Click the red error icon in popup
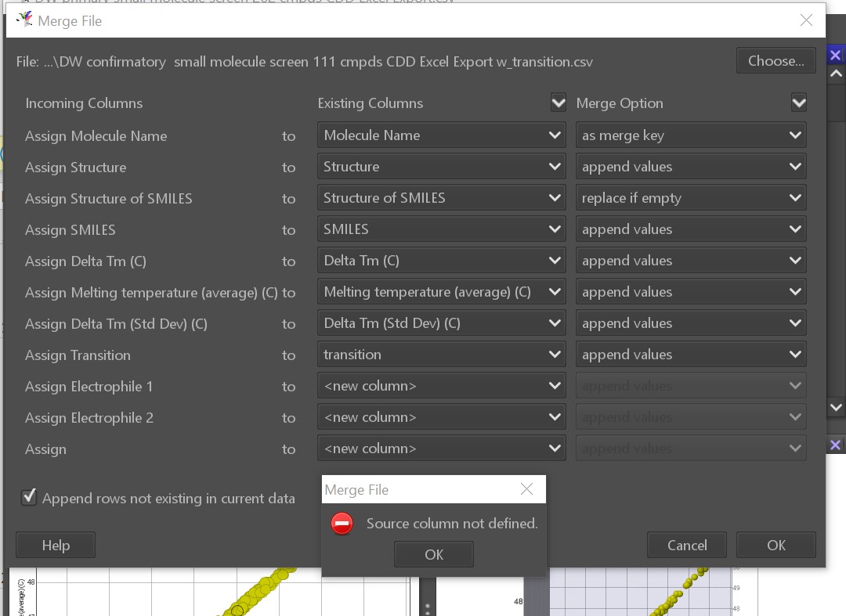Screen dimensions: 846x616 342,524
